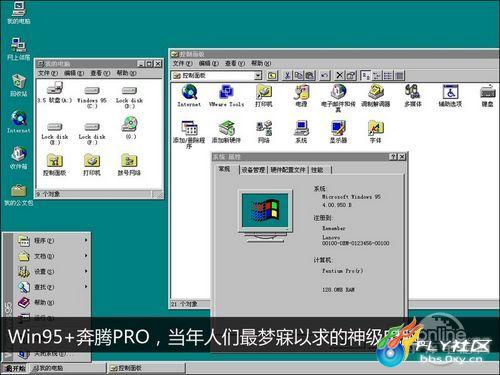Open the 查看 (View) menu in 我的电脑 window
The image size is (500, 375).
pos(100,73)
